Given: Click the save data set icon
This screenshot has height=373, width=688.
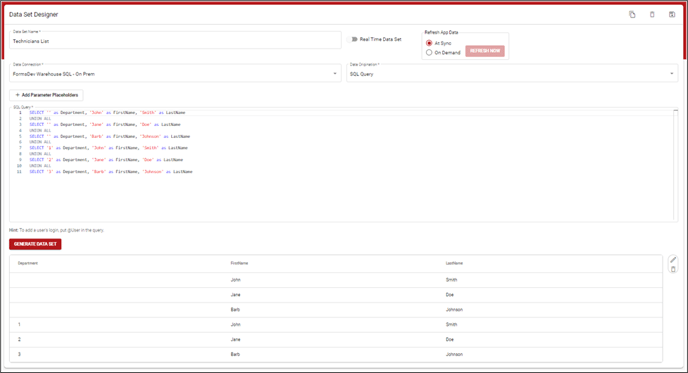Looking at the screenshot, I should (x=672, y=14).
